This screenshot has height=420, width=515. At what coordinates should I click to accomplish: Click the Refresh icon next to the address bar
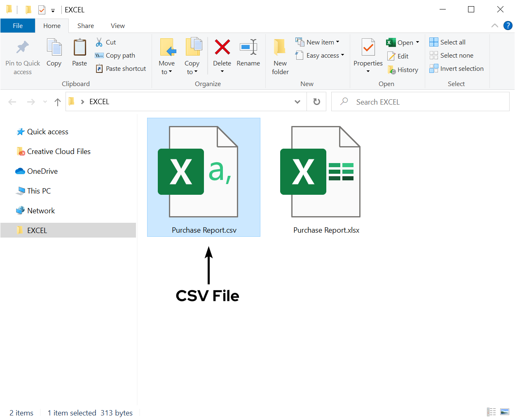[x=316, y=101]
